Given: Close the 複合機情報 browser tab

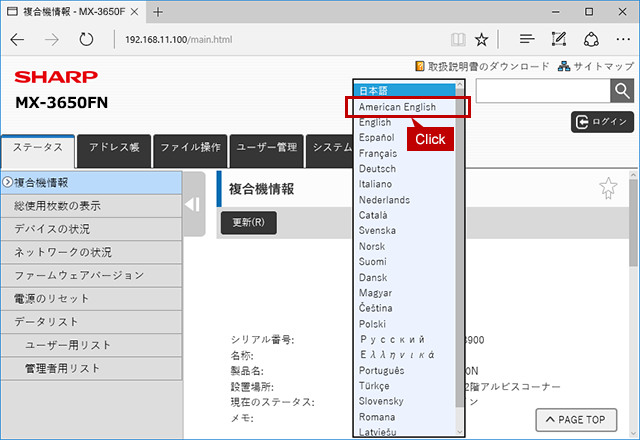Looking at the screenshot, I should pos(134,12).
